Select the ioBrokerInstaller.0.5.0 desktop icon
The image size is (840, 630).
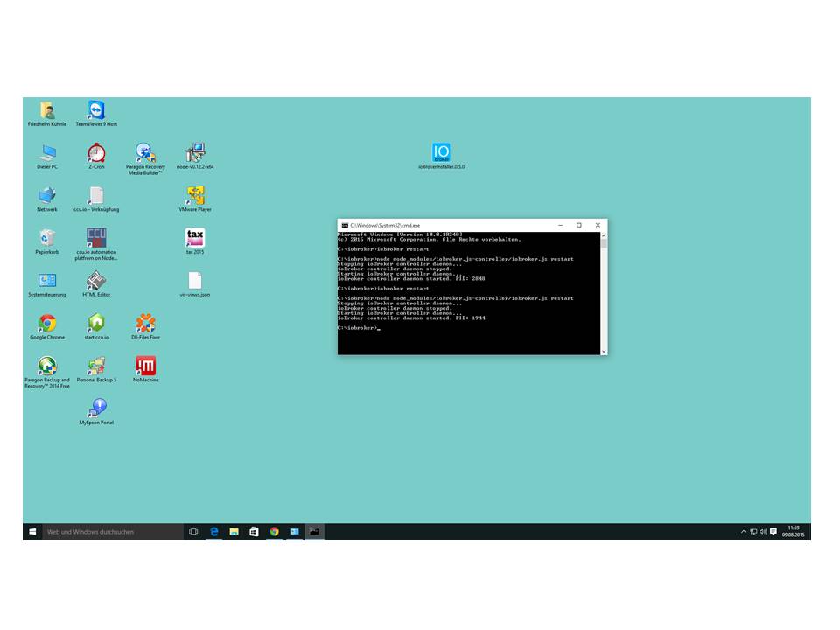click(441, 157)
